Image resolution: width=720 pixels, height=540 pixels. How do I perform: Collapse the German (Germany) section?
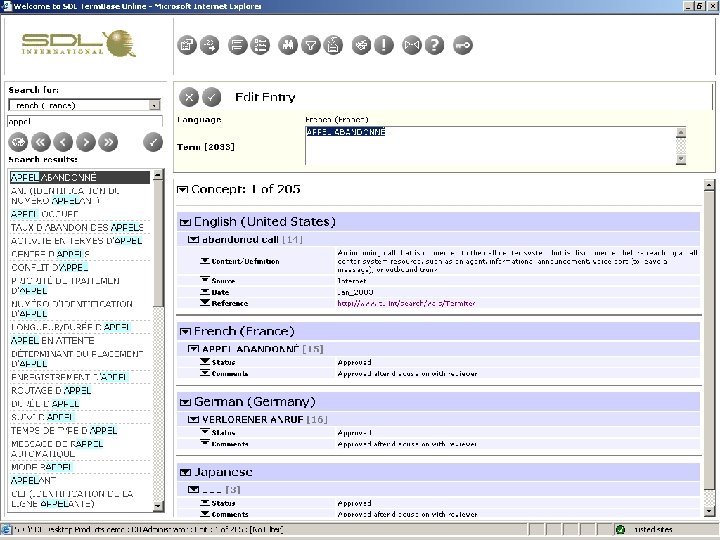point(184,402)
